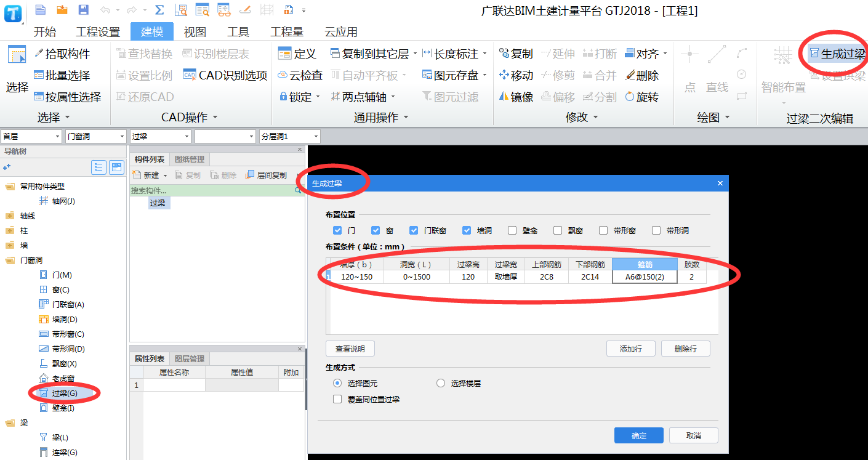Click the large Select (选择) tool

(17, 71)
